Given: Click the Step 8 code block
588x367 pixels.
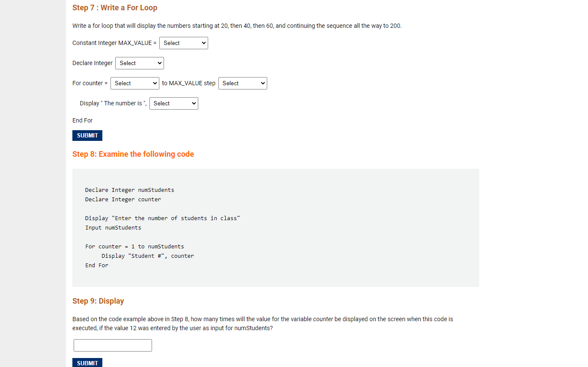Looking at the screenshot, I should [275, 227].
